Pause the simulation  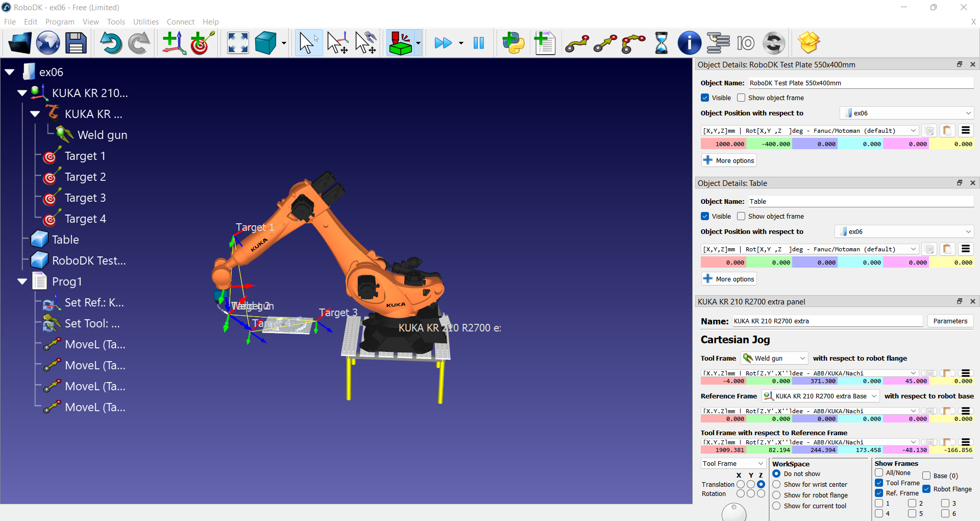(x=479, y=43)
